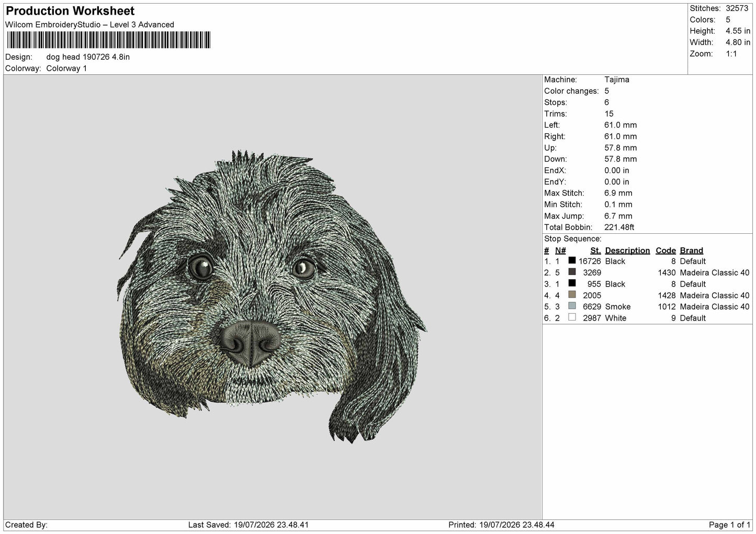Click 'Printed: 19/07/2026 23.48.44' footer
The width and height of the screenshot is (756, 534).
501,525
